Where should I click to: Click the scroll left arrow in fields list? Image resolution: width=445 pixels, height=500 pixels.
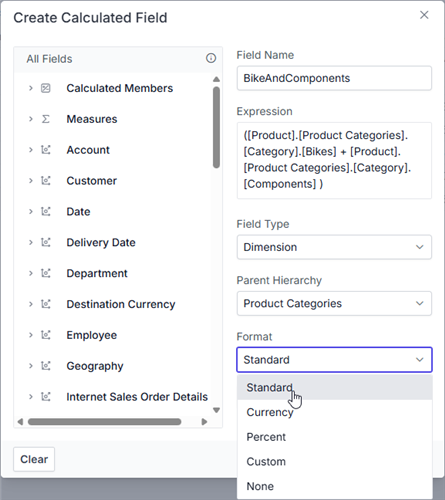(20, 422)
